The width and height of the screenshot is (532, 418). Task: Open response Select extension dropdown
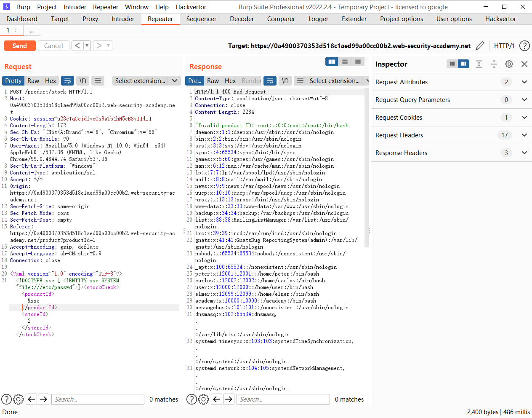(338, 80)
